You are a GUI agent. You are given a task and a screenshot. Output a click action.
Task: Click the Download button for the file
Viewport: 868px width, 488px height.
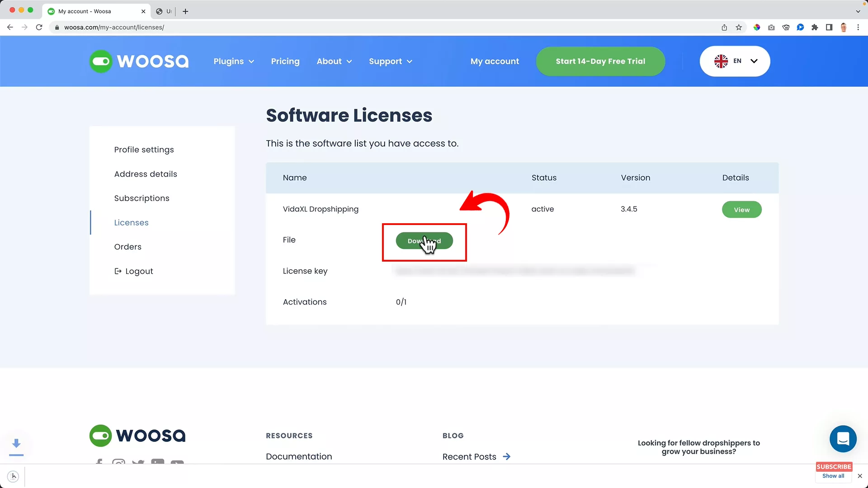pos(424,241)
